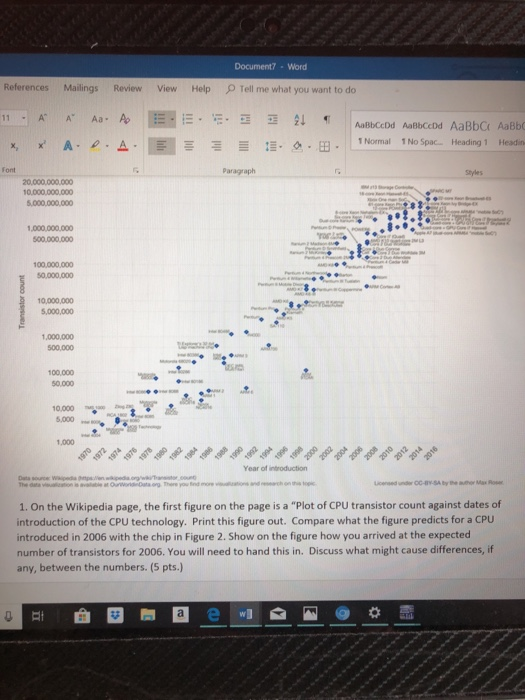Image resolution: width=525 pixels, height=700 pixels.
Task: Switch to the View tab
Action: [x=167, y=88]
